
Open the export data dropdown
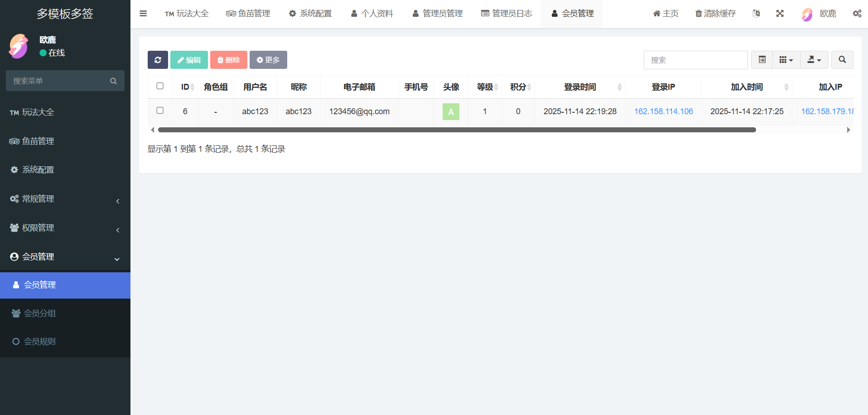click(x=814, y=60)
